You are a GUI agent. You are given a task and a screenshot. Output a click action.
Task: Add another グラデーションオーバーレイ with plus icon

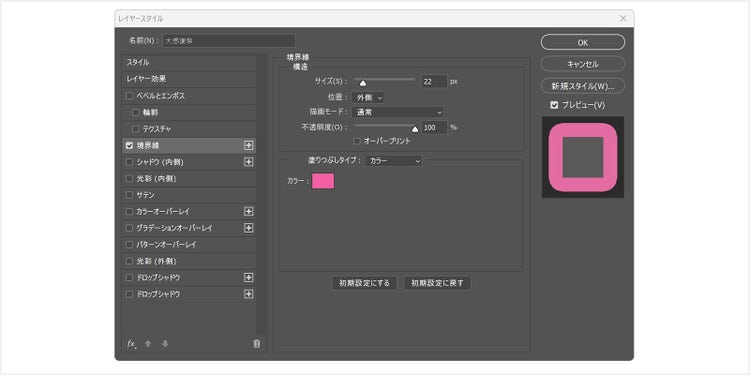click(249, 228)
